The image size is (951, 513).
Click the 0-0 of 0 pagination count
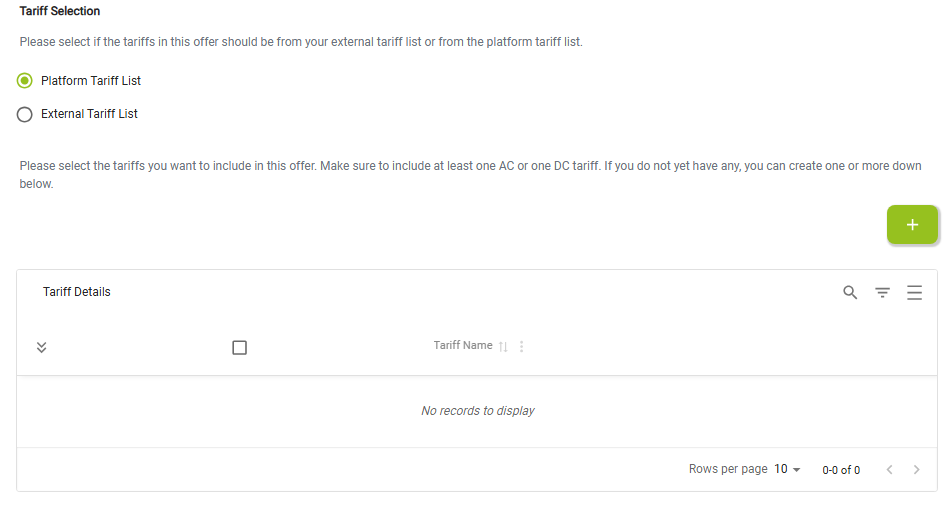[841, 470]
